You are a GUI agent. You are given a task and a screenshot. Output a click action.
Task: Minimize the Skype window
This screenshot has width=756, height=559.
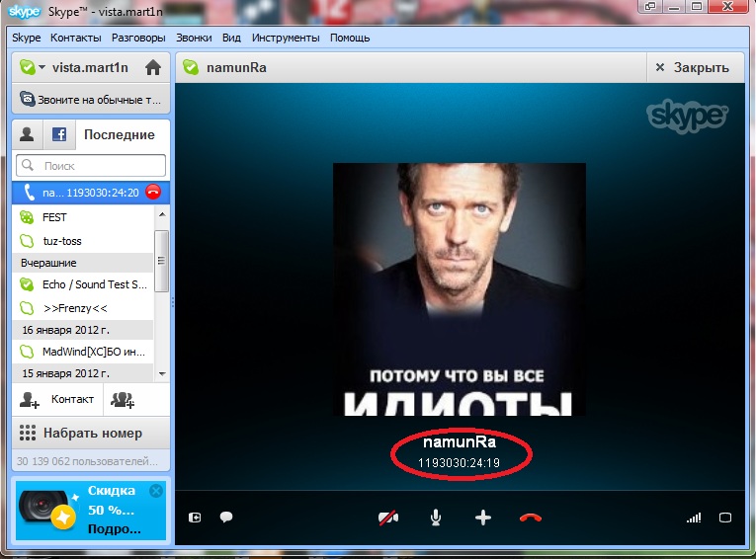tap(675, 7)
